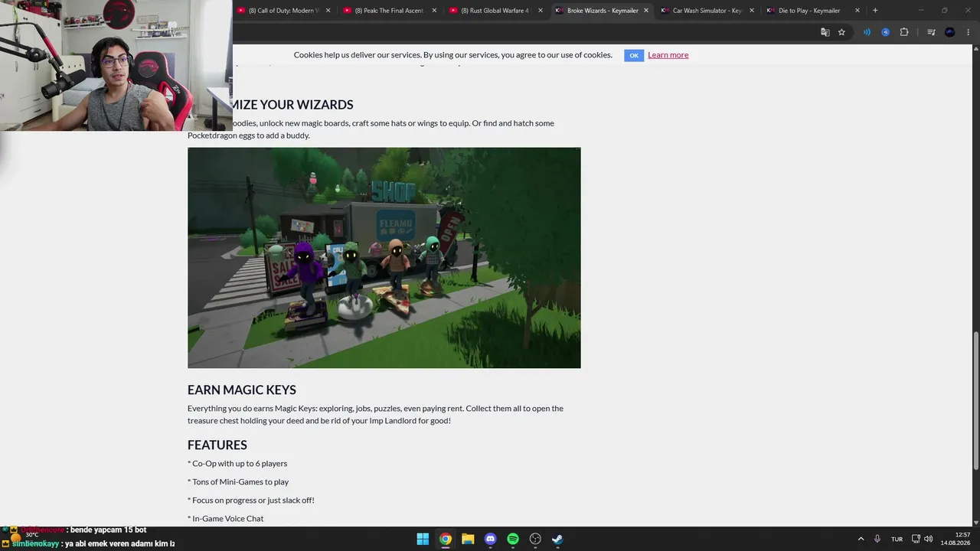Expand the hidden system tray icons chevron
Image resolution: width=980 pixels, height=551 pixels.
pos(861,539)
